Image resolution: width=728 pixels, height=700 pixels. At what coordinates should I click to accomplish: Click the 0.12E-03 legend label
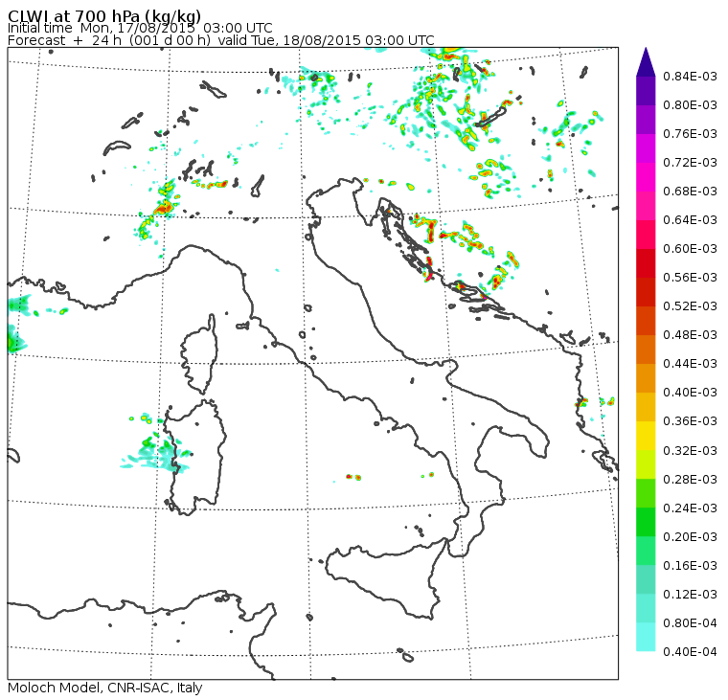[x=690, y=595]
